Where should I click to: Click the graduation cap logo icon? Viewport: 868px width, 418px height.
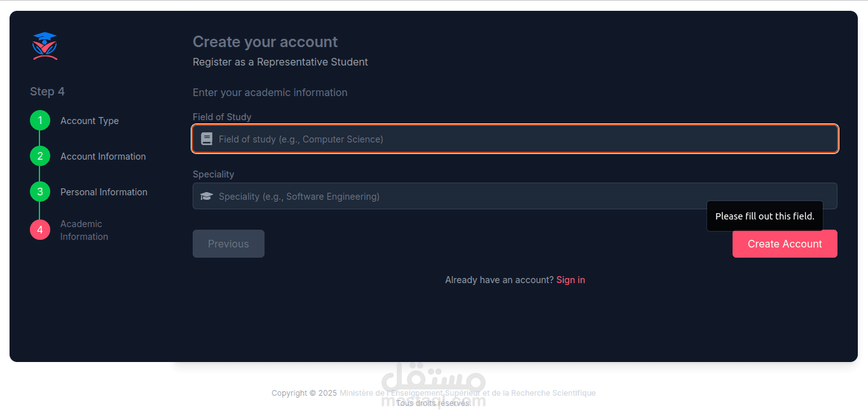pyautogui.click(x=45, y=46)
